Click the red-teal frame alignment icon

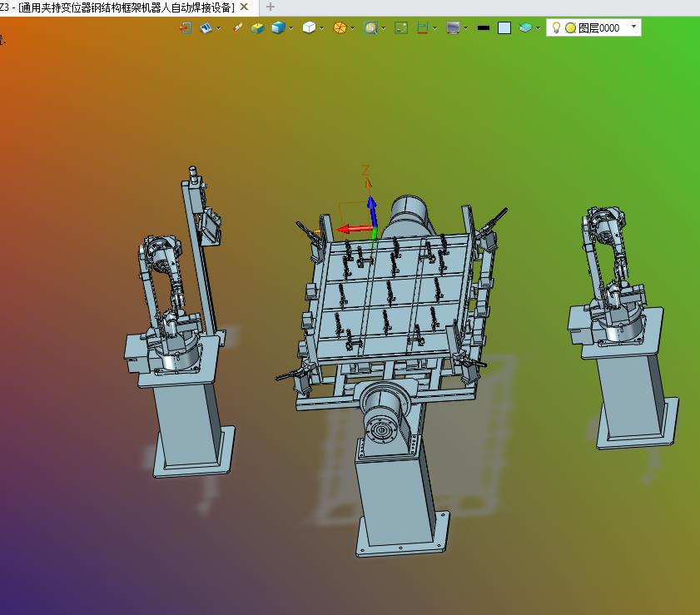point(422,27)
